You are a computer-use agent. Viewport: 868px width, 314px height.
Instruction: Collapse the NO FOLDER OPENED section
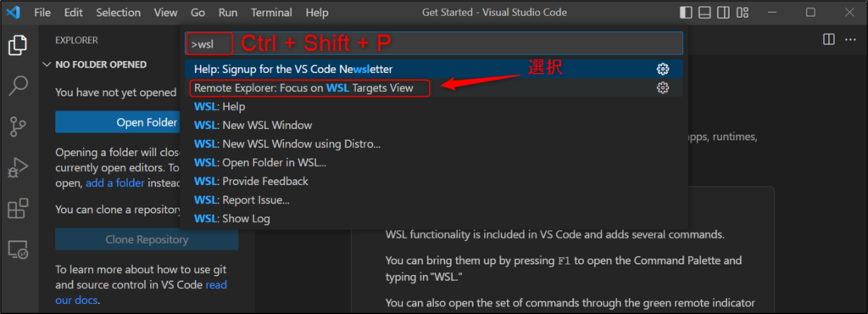tap(47, 64)
